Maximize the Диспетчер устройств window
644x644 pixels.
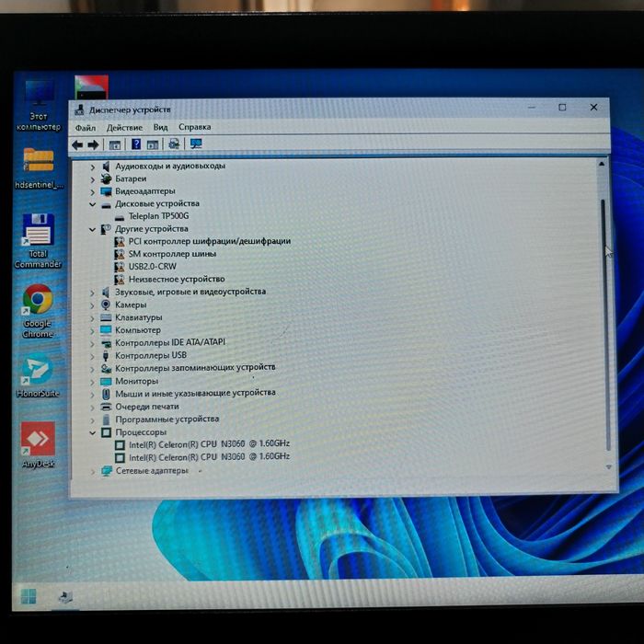tap(562, 108)
